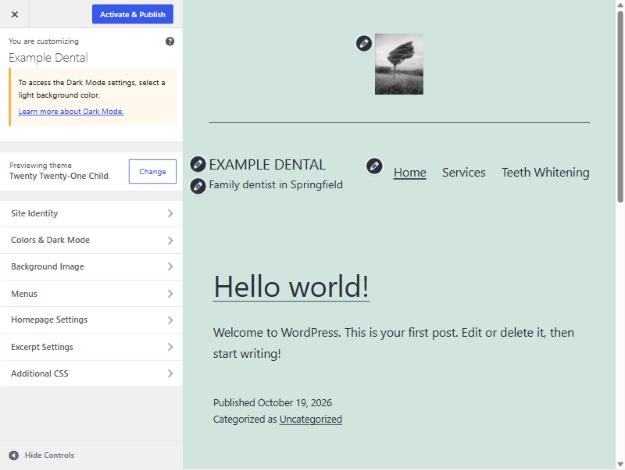Click the Home menu link in preview

[x=410, y=173]
